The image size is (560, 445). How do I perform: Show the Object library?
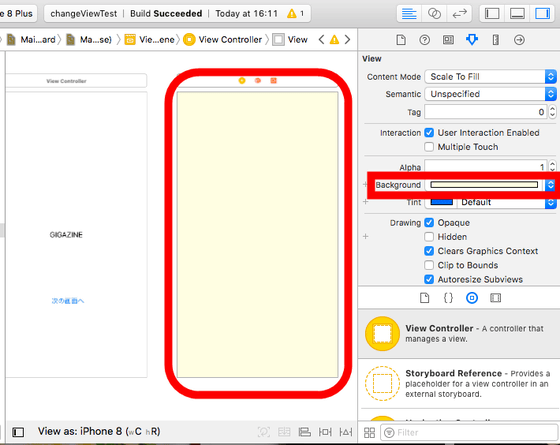point(472,298)
